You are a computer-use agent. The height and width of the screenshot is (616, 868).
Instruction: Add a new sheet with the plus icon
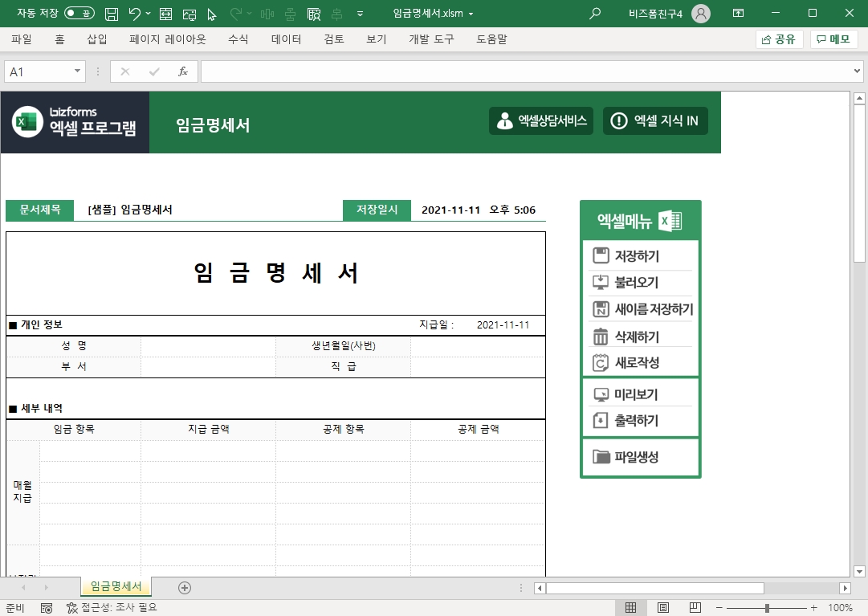(x=185, y=588)
